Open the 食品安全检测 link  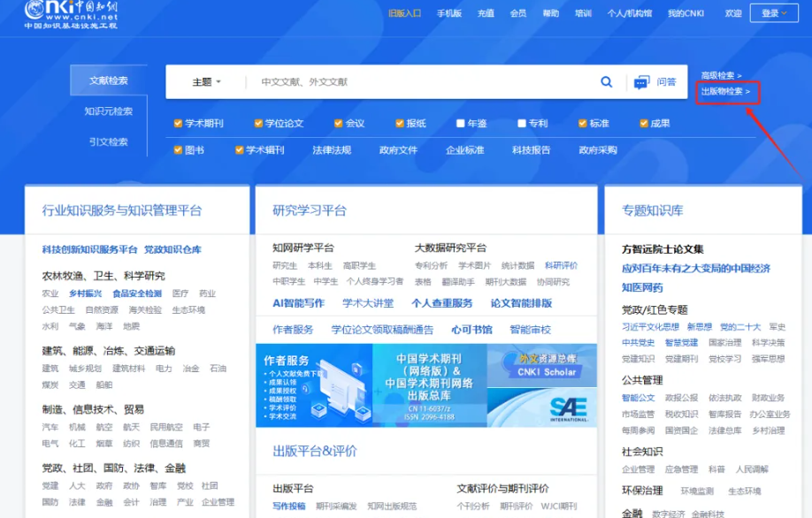coord(137,293)
